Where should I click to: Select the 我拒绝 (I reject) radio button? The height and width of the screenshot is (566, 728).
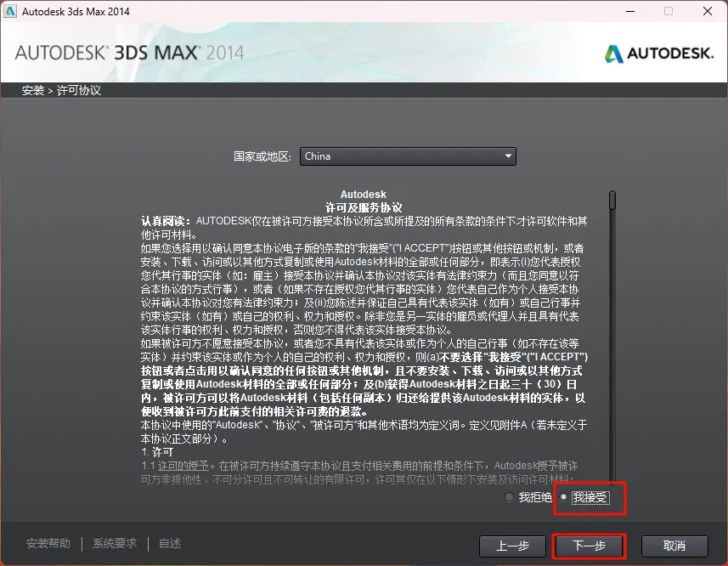pos(509,497)
